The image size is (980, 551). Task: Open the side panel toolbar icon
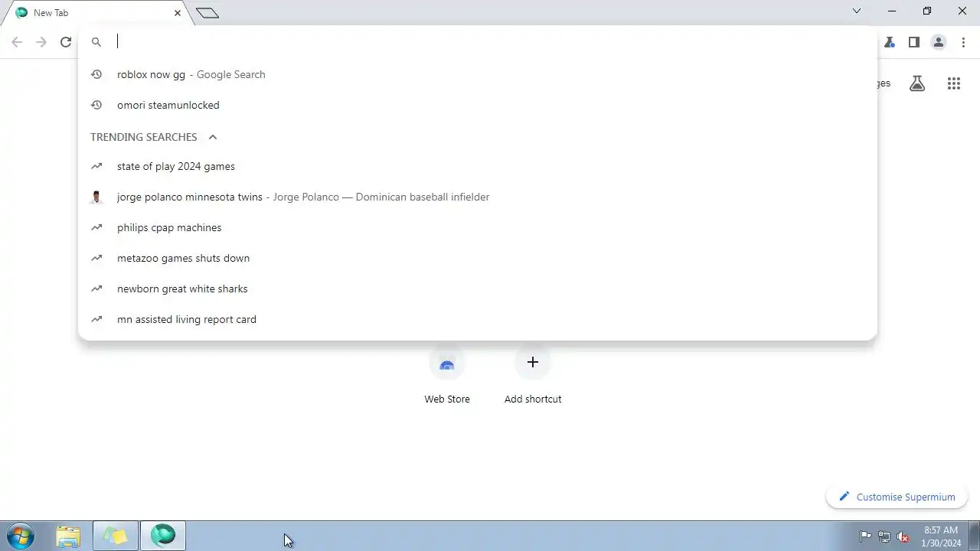coord(914,42)
